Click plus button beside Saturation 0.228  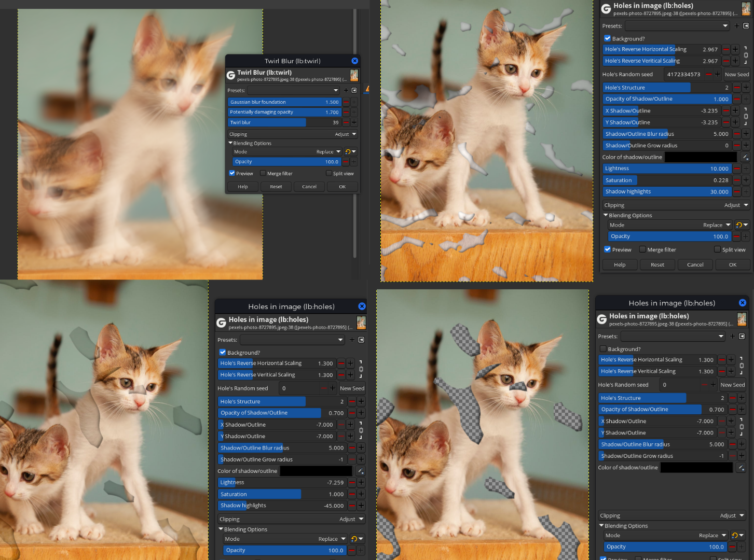(x=746, y=180)
